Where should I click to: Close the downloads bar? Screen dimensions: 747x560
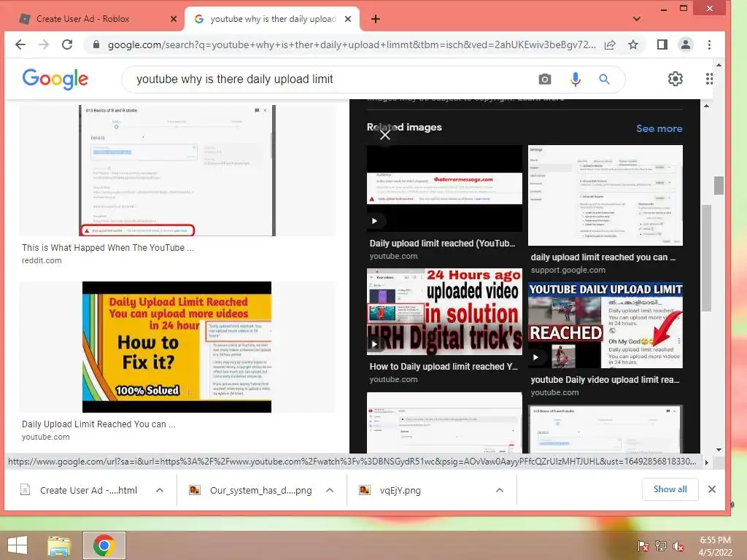tap(712, 489)
